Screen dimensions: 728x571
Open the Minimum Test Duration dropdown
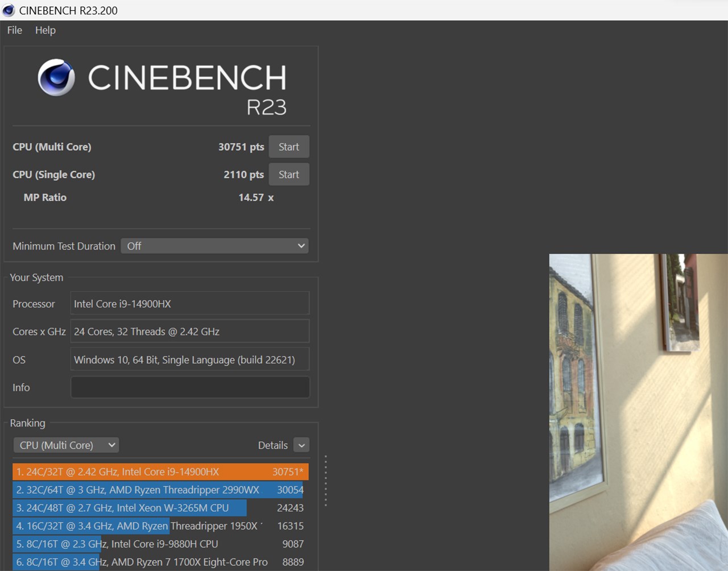(x=215, y=246)
